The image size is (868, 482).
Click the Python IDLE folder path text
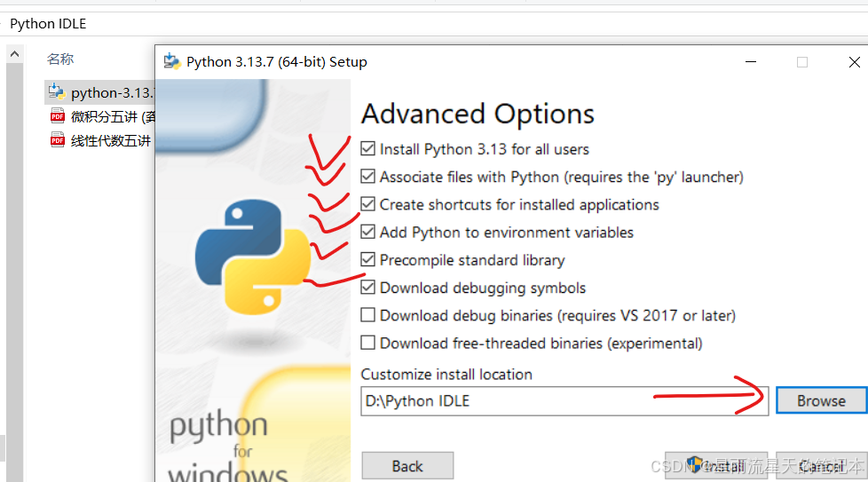click(48, 24)
